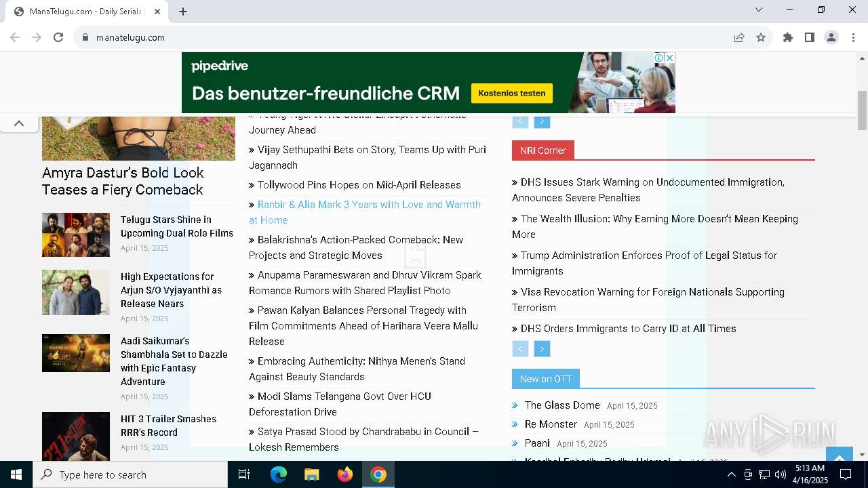
Task: Open Amyra Dastur's Bold Look article
Action: tap(123, 181)
